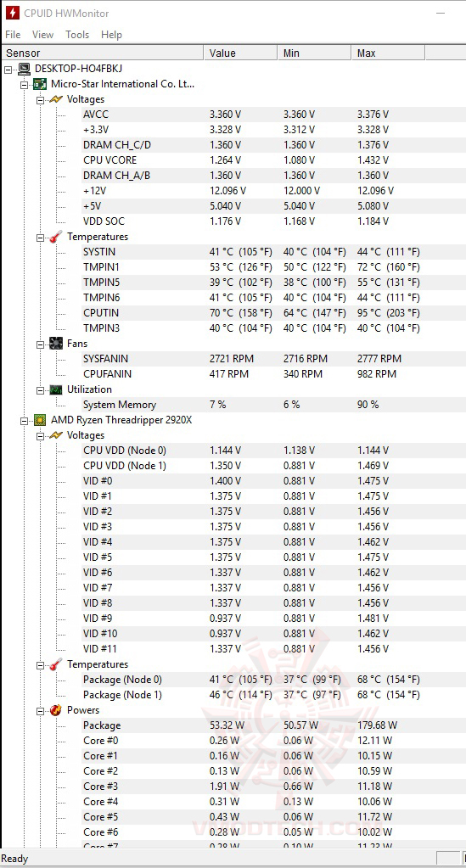Click the Threadripper Temperatures thermometer icon
The height and width of the screenshot is (868, 466).
coord(56,664)
